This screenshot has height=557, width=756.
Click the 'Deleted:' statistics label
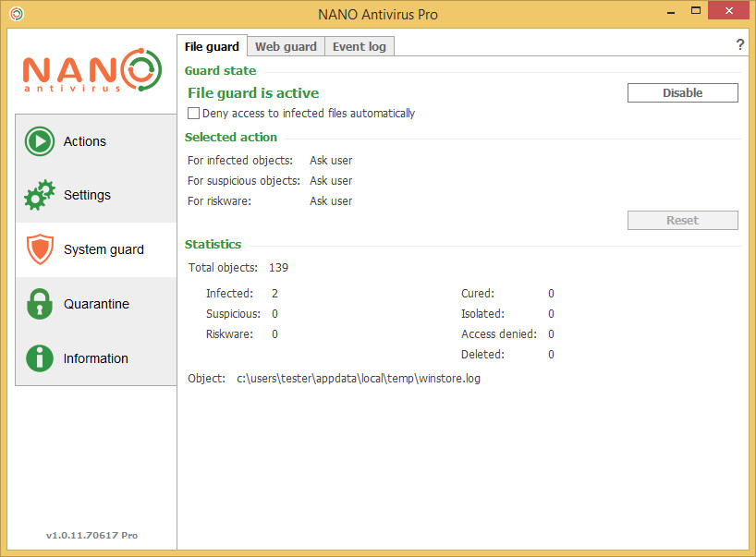click(482, 354)
